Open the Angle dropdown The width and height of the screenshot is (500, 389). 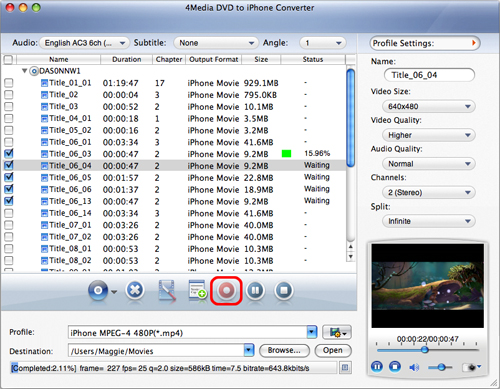coord(323,43)
